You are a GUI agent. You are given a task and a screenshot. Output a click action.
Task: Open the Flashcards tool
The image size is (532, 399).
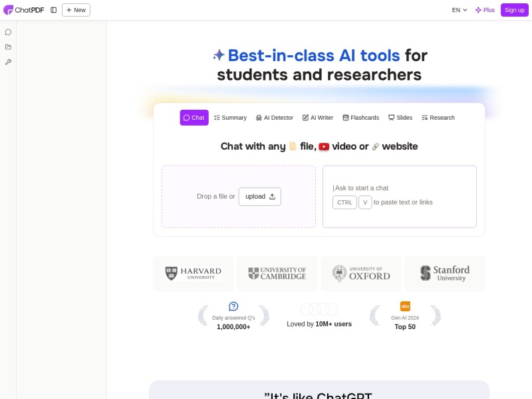[360, 118]
